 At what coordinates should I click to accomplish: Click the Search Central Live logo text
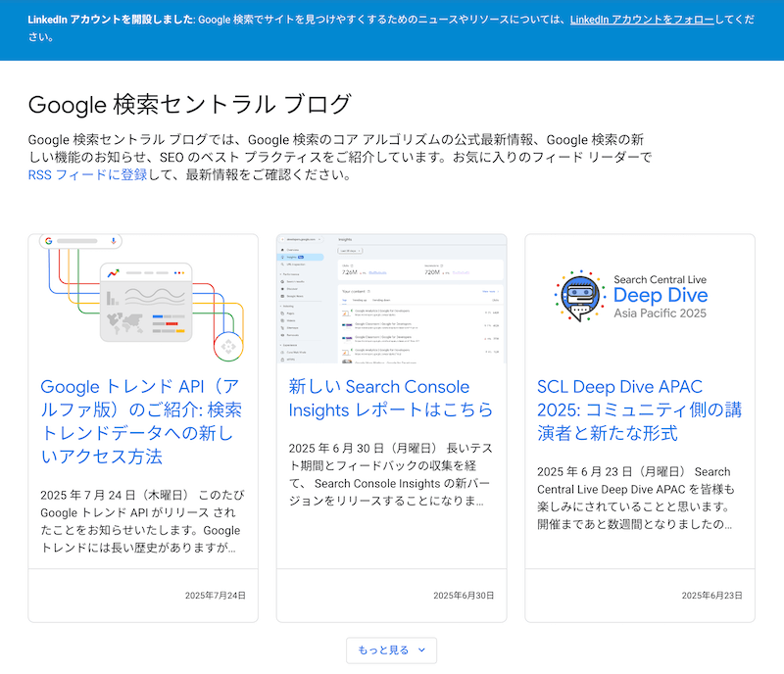point(660,279)
